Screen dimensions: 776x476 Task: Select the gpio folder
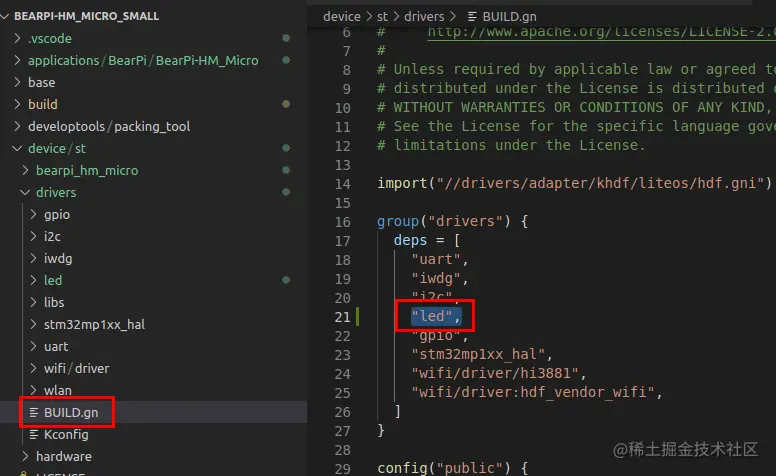click(x=57, y=215)
